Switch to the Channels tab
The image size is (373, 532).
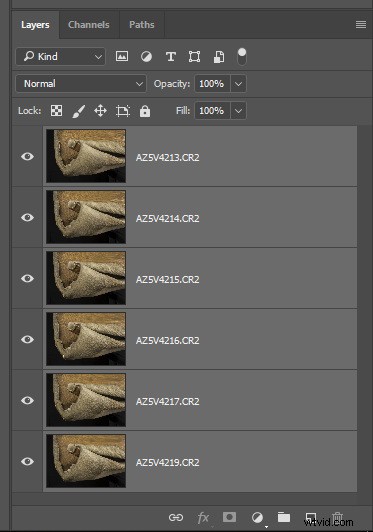pyautogui.click(x=89, y=24)
